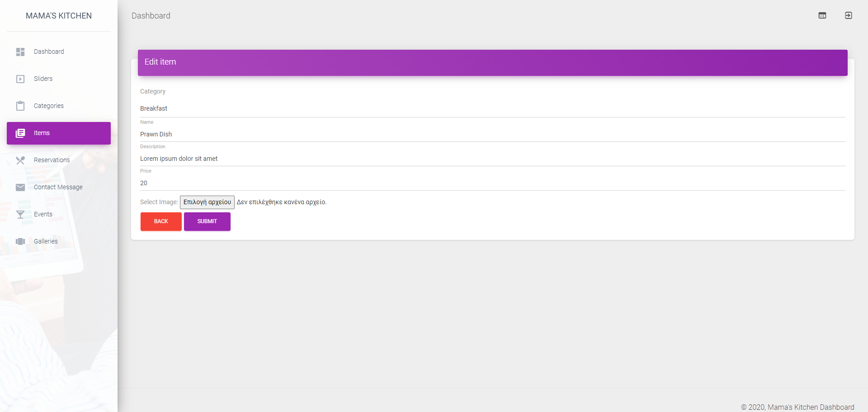This screenshot has height=412, width=868.
Task: Select the Items menu entry
Action: point(59,133)
